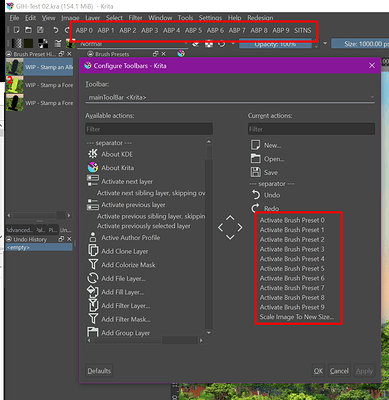Select first WIP - Stamp an Alk preset thumbnail
Screen dimensions: 389x400
point(15,67)
